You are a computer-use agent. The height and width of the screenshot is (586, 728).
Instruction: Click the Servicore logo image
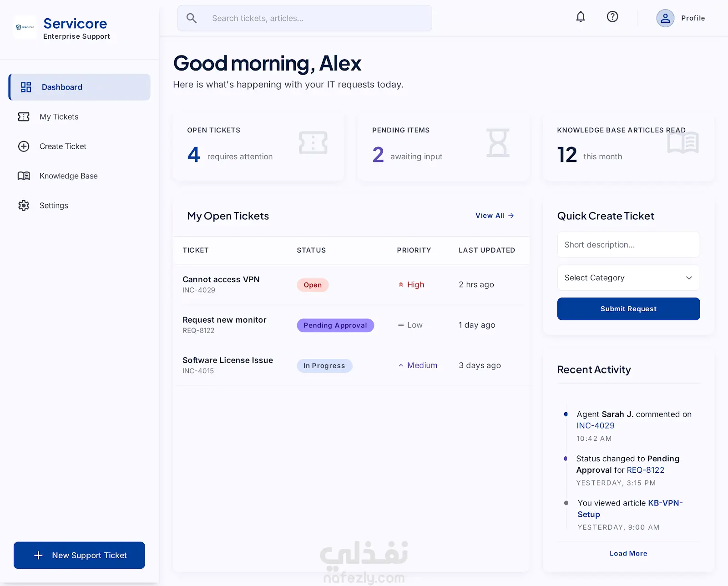(25, 27)
